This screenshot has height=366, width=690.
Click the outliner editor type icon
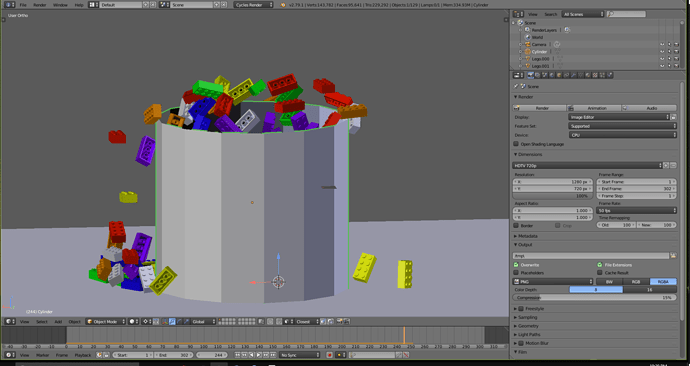point(518,15)
